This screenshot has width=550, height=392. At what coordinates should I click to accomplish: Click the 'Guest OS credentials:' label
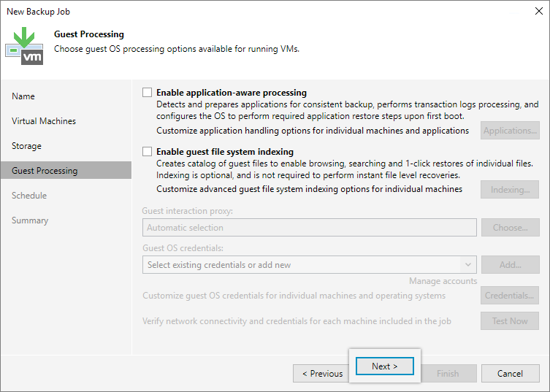point(183,248)
